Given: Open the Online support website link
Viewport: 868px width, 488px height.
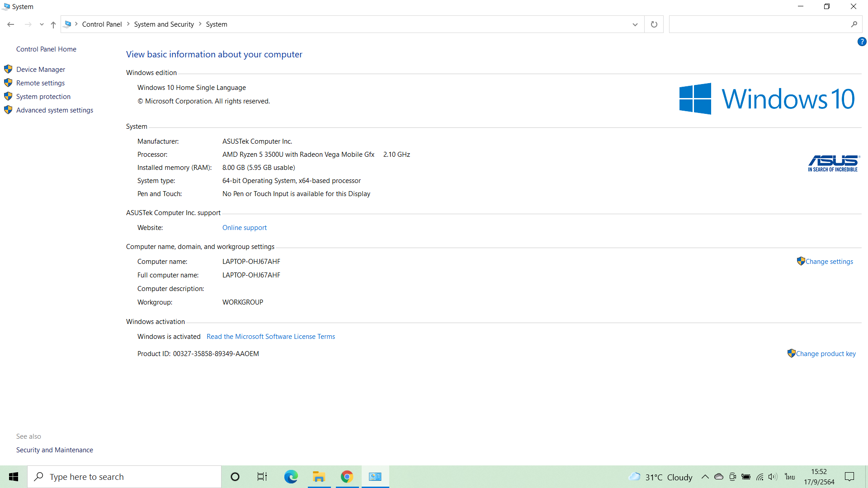Looking at the screenshot, I should [x=245, y=228].
